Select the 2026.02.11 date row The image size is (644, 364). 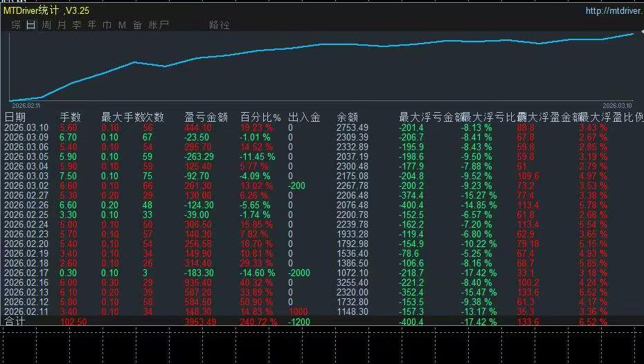[x=26, y=311]
